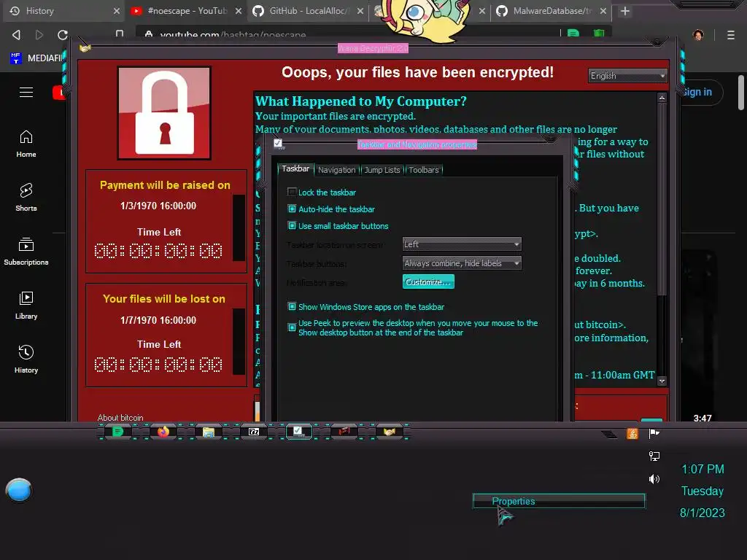747x560 pixels.
Task: Switch to the Jump Lists tab
Action: (x=382, y=170)
